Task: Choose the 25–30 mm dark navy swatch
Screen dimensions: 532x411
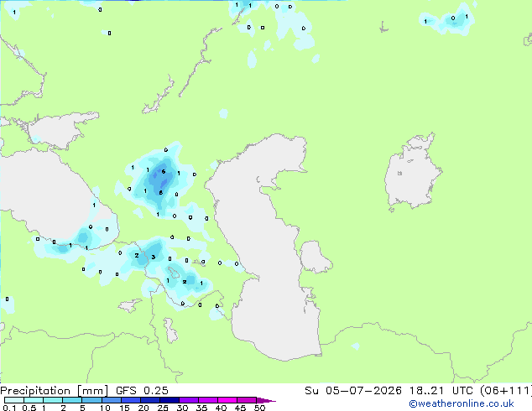Action: 169,400
